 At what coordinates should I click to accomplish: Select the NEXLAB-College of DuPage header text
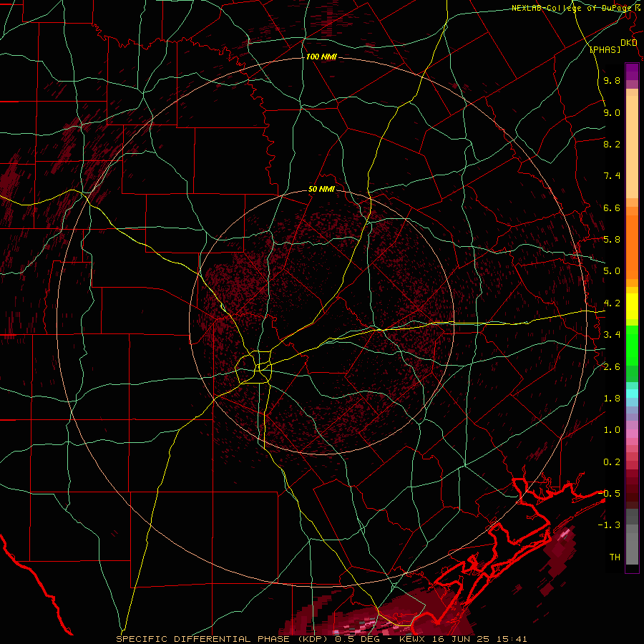(x=573, y=8)
